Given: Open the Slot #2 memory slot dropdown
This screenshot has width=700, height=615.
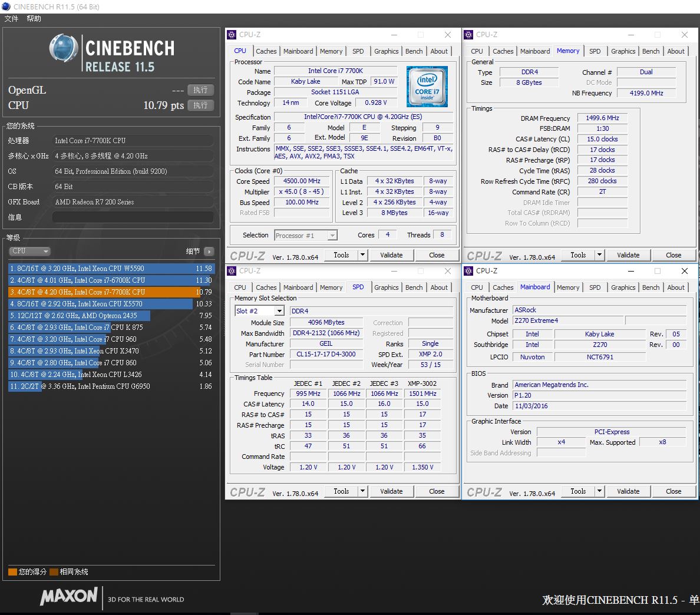Looking at the screenshot, I should click(x=259, y=311).
